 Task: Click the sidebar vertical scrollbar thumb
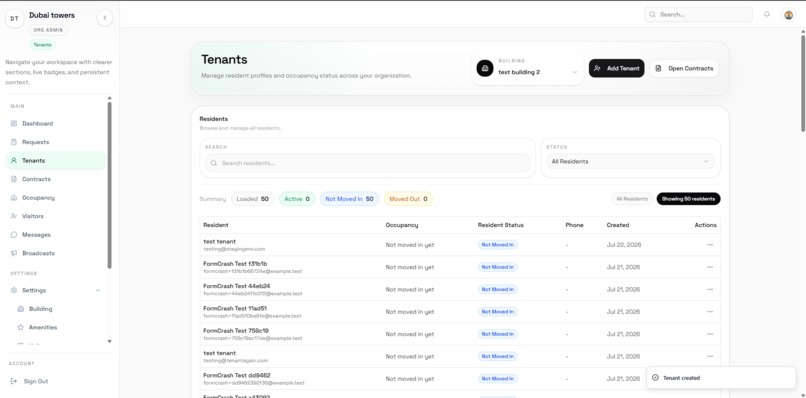109,184
